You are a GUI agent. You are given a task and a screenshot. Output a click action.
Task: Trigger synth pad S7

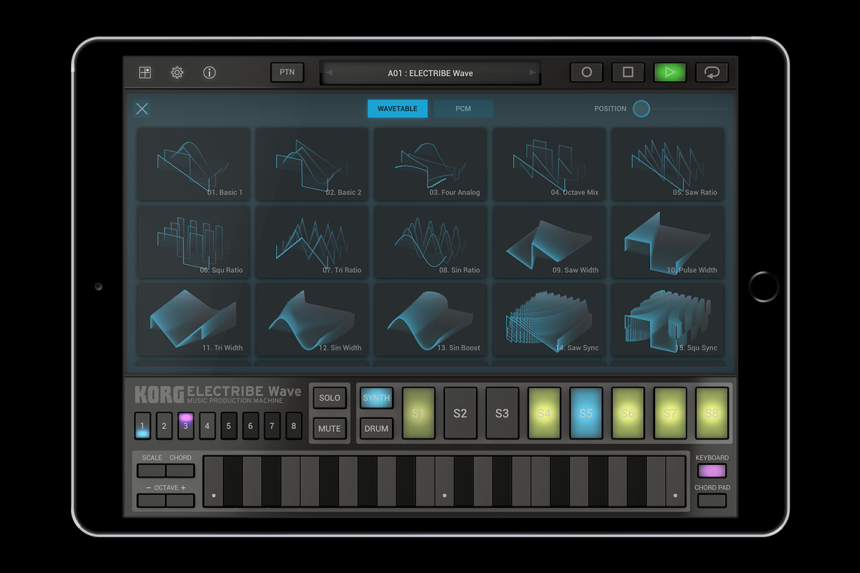tap(670, 413)
